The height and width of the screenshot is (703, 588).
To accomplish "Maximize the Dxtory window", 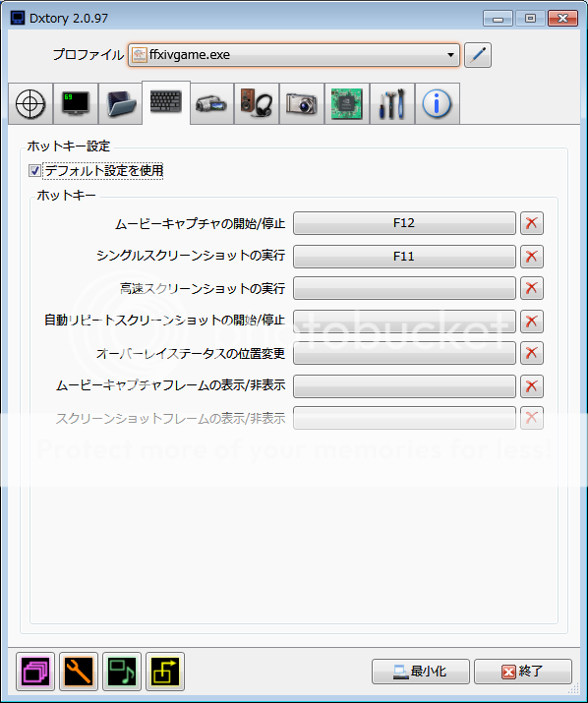I will click(x=530, y=19).
